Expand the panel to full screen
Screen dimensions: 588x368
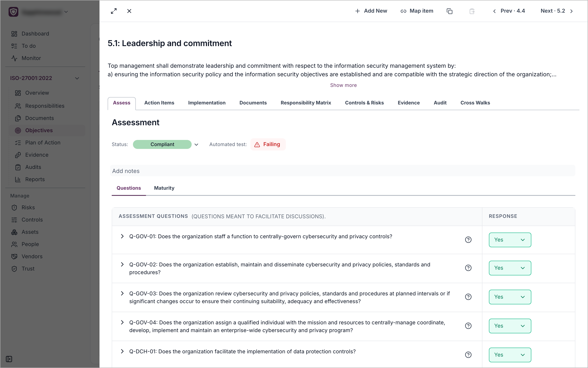(x=114, y=11)
